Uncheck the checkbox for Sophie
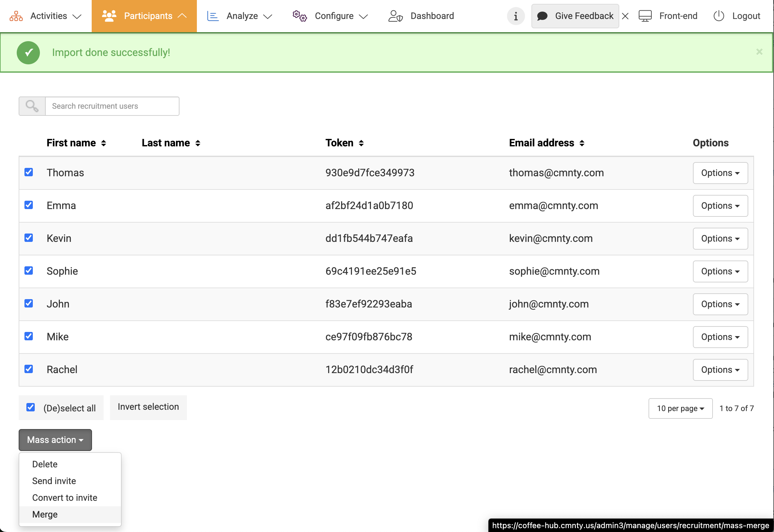Image resolution: width=774 pixels, height=532 pixels. 29,270
